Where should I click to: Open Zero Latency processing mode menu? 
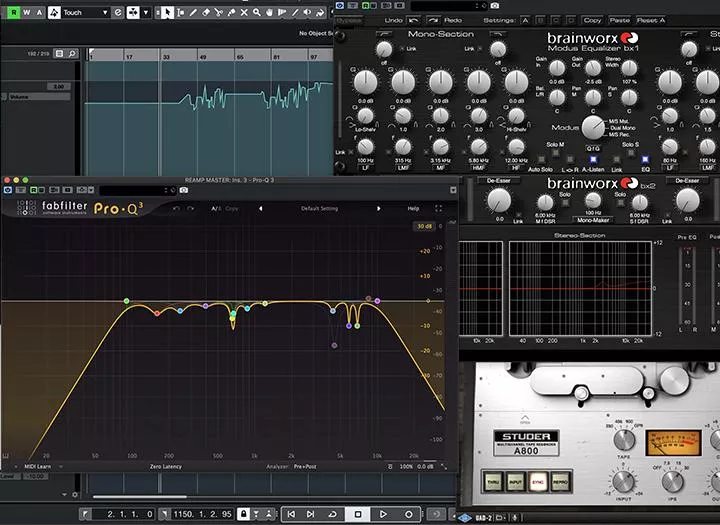coord(166,467)
